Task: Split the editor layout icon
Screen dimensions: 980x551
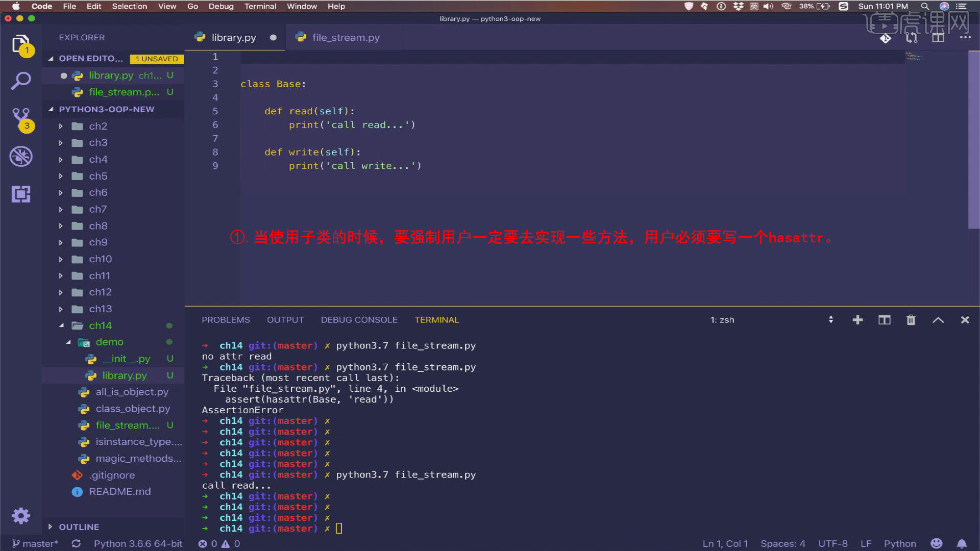Action: pyautogui.click(x=938, y=38)
